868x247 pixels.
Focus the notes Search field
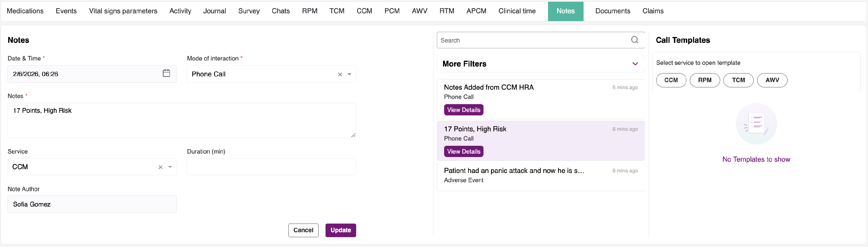[x=532, y=40]
